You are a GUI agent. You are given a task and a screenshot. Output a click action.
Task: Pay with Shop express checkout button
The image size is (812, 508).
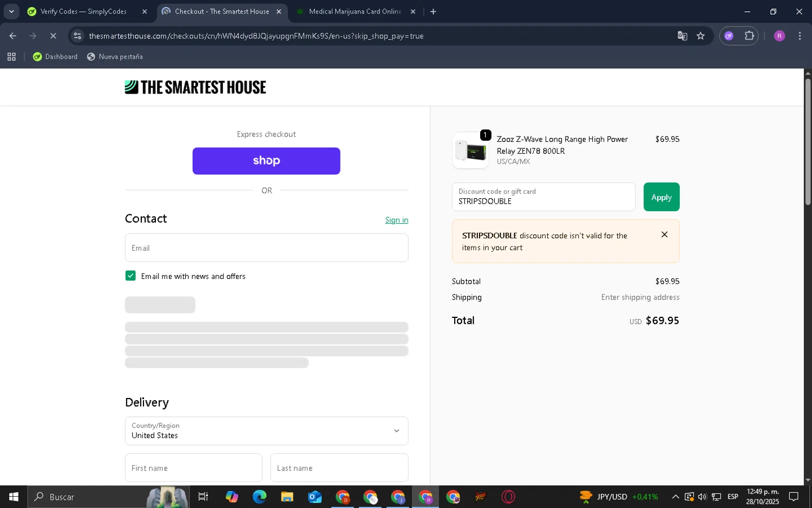pos(266,161)
